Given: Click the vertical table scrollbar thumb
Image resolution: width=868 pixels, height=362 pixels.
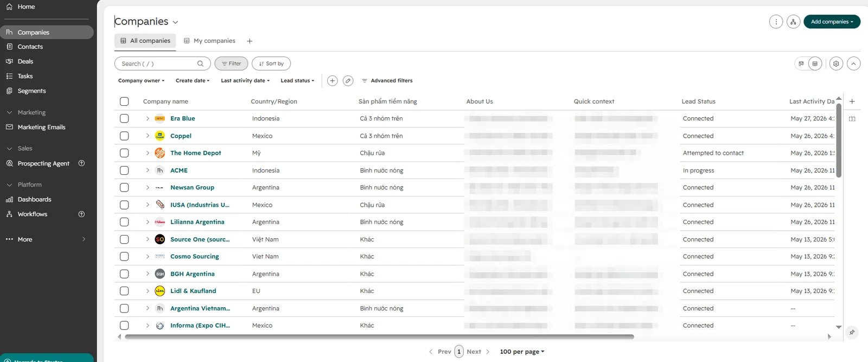Looking at the screenshot, I should pyautogui.click(x=839, y=140).
